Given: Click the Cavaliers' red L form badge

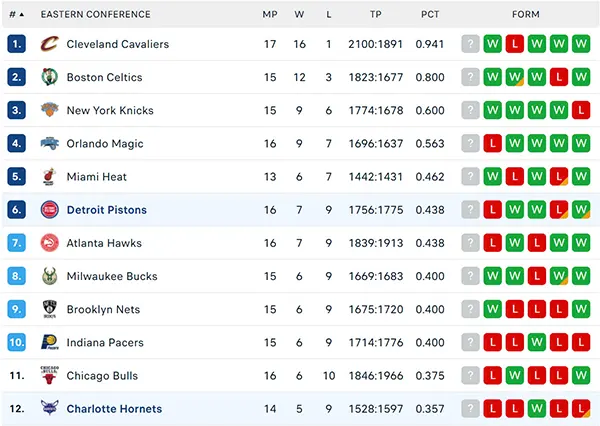Looking at the screenshot, I should click(x=515, y=44).
